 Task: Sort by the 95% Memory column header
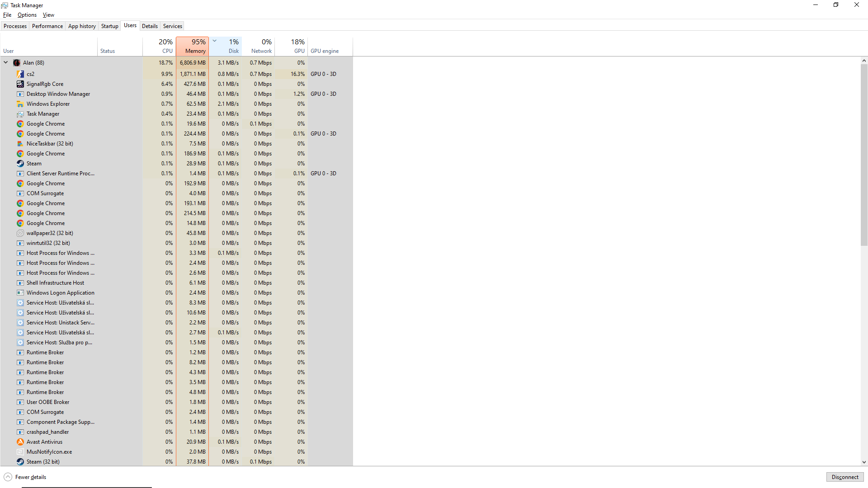pos(192,46)
